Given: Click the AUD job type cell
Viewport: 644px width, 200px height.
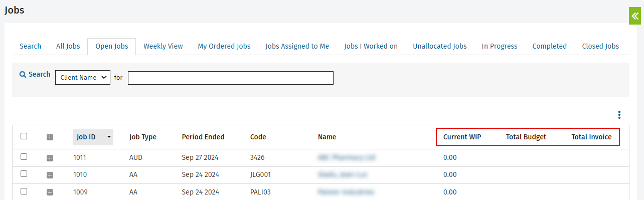Looking at the screenshot, I should point(136,157).
